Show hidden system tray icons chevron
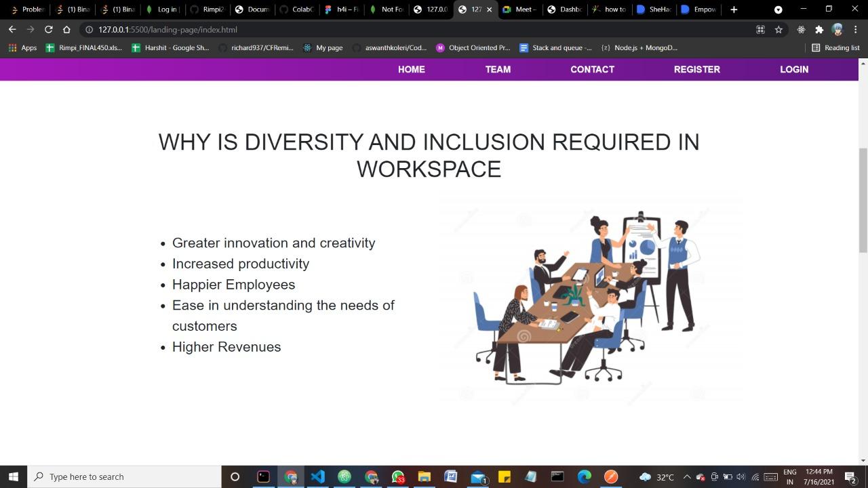868x488 pixels. point(687,476)
